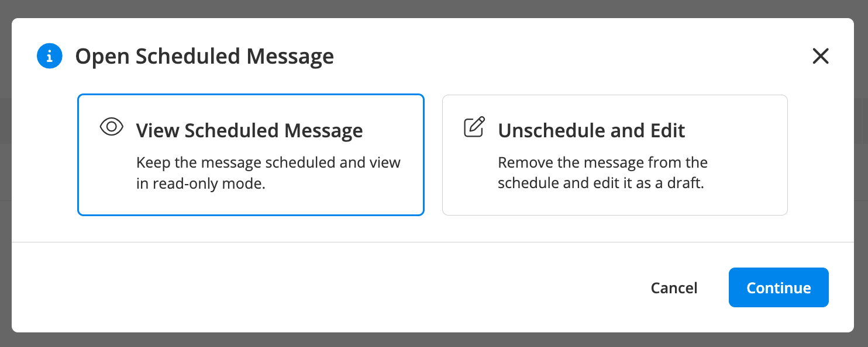This screenshot has height=347, width=868.
Task: Click the blank space right of Unschedule card
Action: tap(821, 155)
